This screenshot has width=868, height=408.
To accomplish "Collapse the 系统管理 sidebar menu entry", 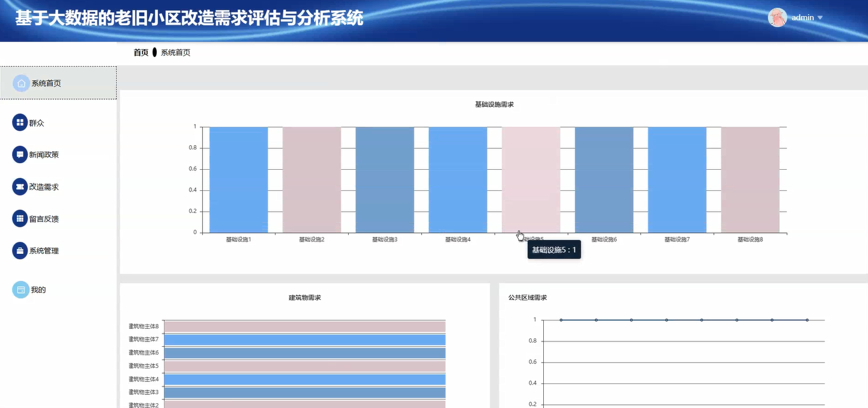I will 46,251.
